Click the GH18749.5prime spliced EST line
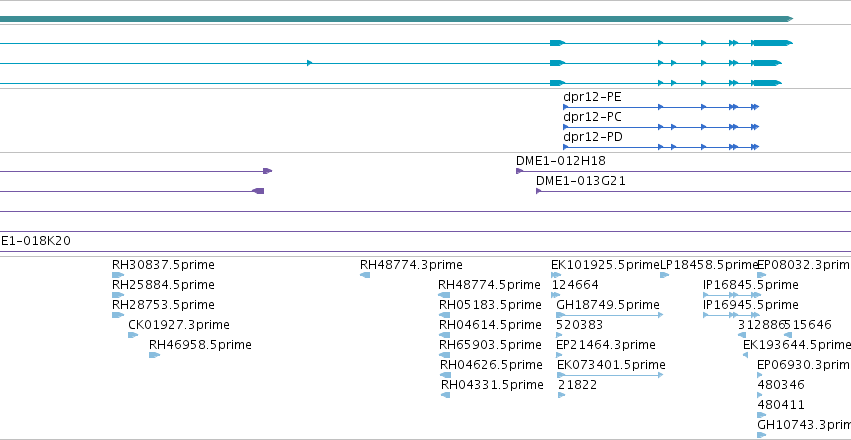The image size is (851, 440). [610, 315]
